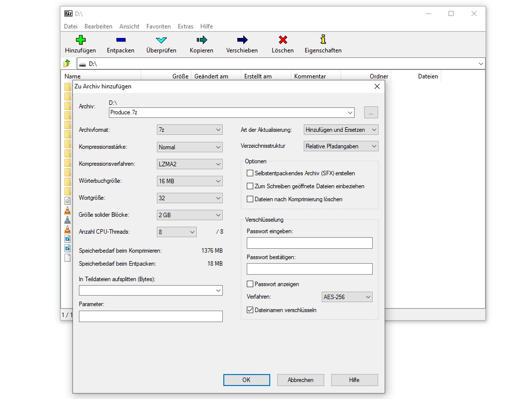Viewport: 532px width, 399px height.
Task: Expand the Kompressionsverfahren LZMA2 dropdown
Action: (190, 164)
